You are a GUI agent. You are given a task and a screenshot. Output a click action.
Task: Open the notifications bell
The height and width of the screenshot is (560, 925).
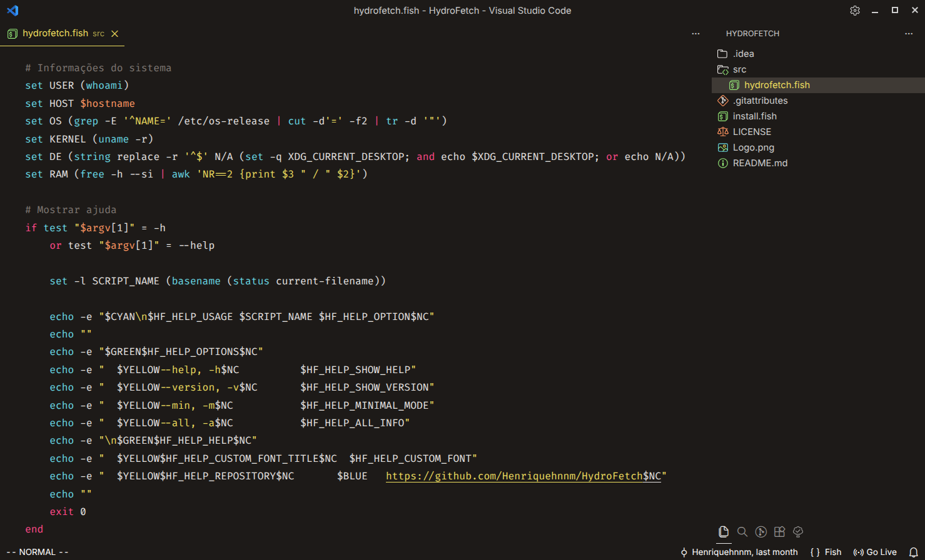(x=913, y=552)
